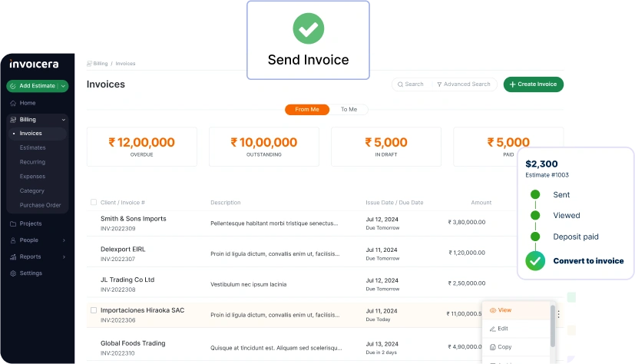Click Convert to invoice link

click(588, 261)
